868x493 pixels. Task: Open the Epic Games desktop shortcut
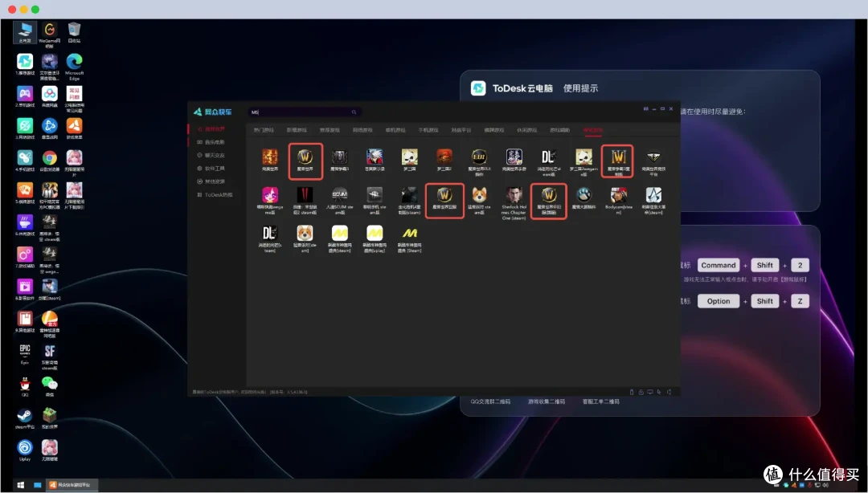[25, 351]
